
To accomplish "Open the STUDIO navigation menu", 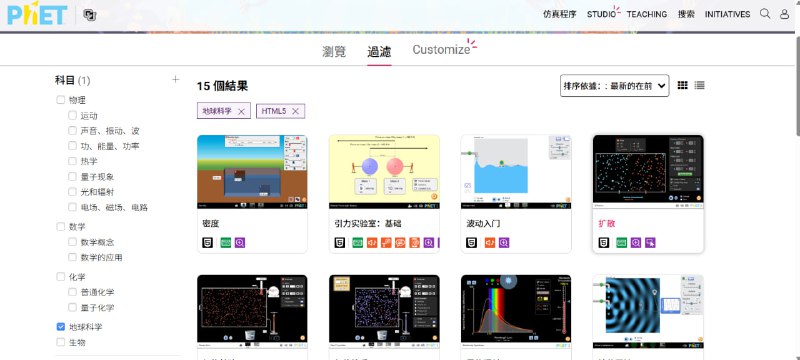I will [602, 14].
